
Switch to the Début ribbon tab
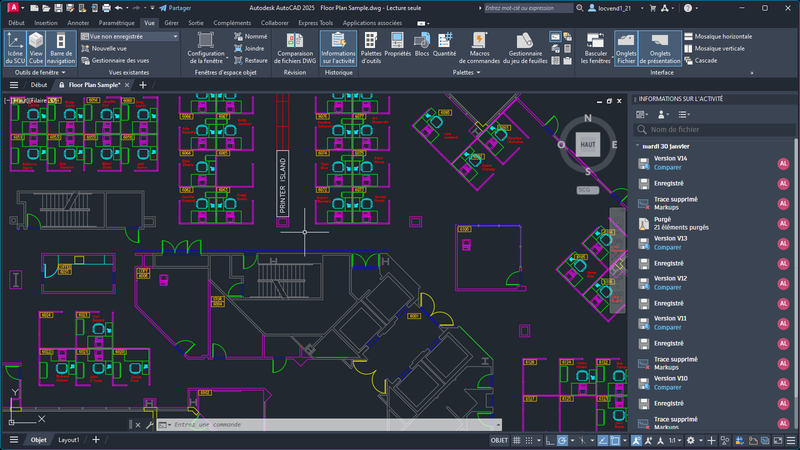16,23
